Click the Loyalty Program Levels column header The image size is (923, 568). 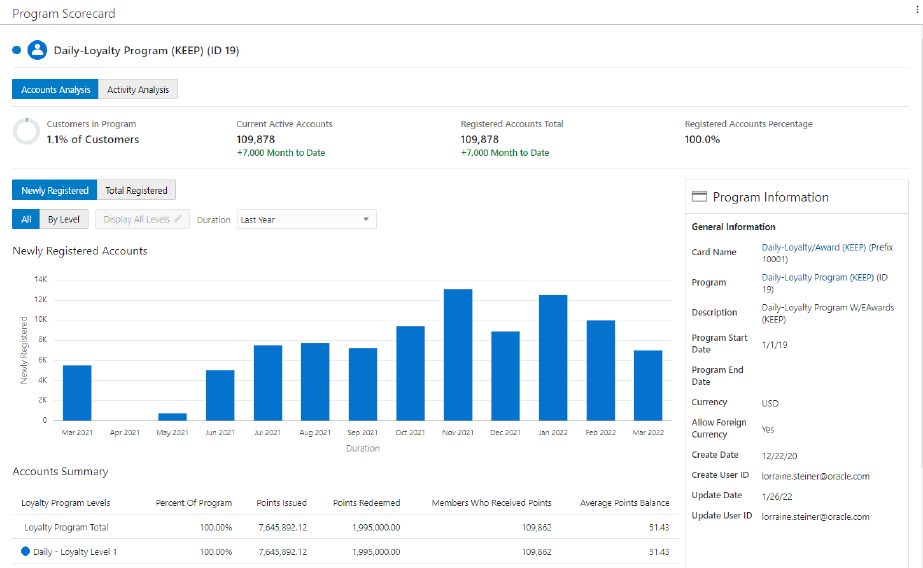[66, 503]
